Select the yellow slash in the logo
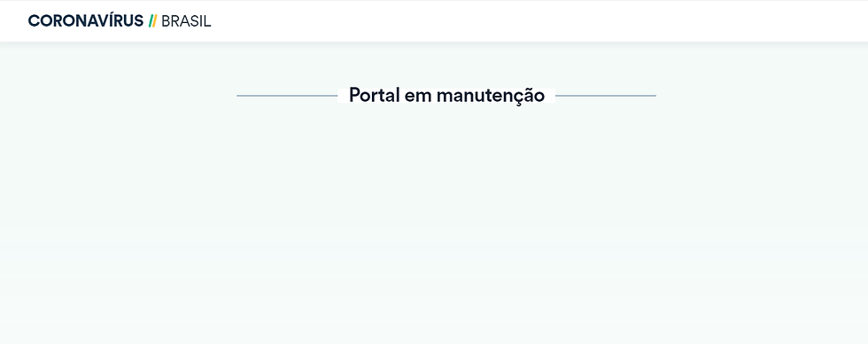868x344 pixels. point(154,21)
